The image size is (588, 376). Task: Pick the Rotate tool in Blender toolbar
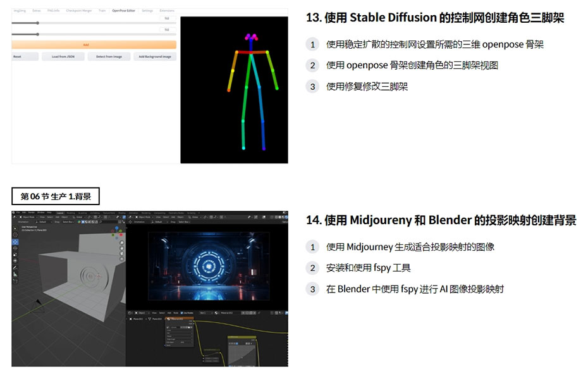pos(15,248)
